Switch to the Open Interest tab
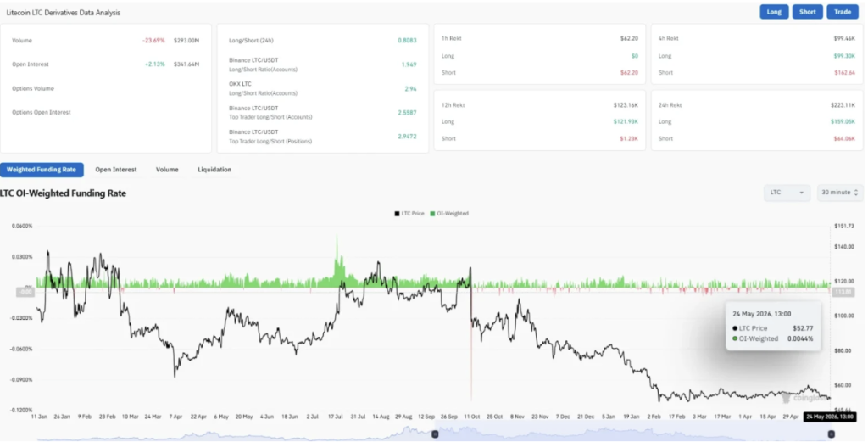 click(115, 170)
